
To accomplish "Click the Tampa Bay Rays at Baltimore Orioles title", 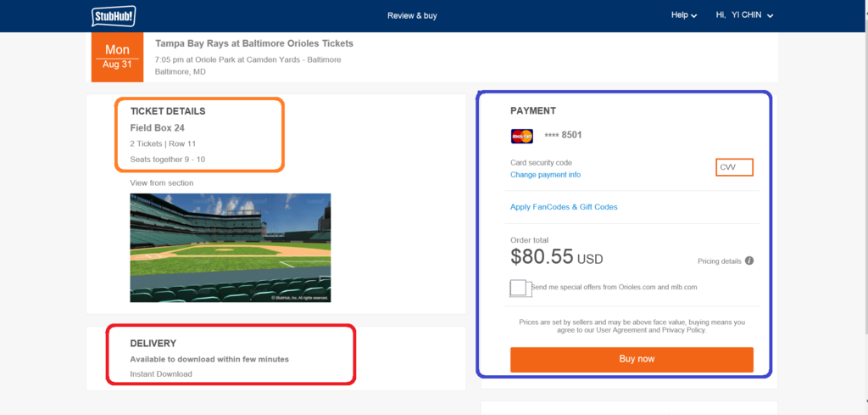I will point(254,43).
